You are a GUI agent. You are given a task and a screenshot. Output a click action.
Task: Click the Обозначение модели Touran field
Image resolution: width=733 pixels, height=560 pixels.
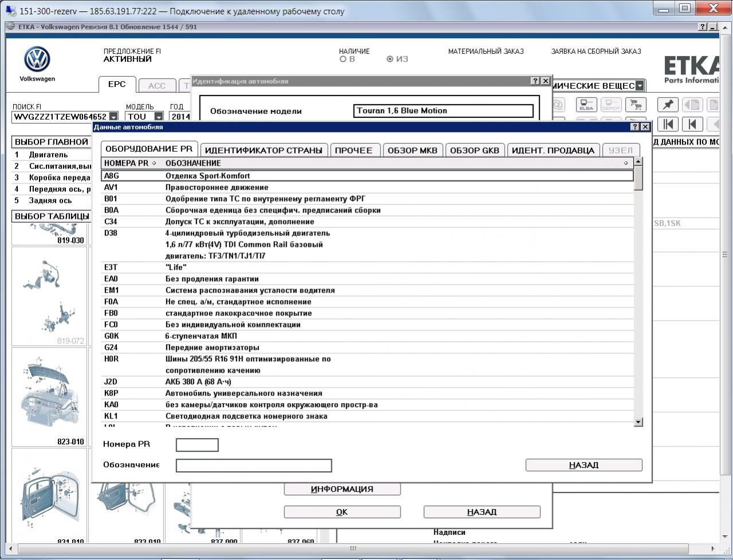444,111
